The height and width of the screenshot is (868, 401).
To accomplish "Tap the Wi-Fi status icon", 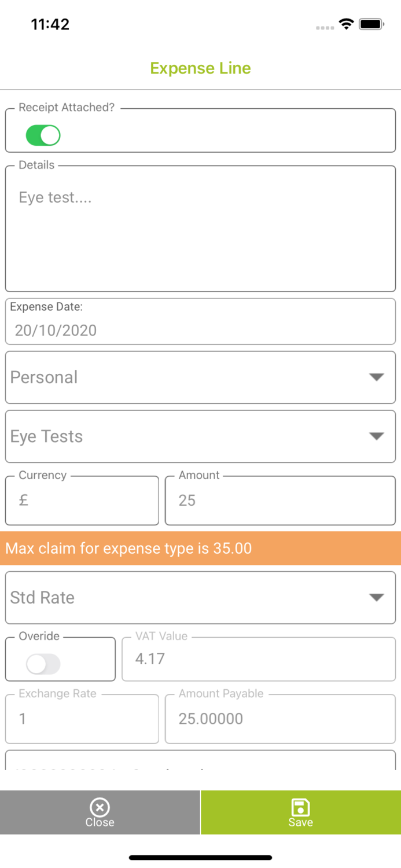I will (x=347, y=24).
